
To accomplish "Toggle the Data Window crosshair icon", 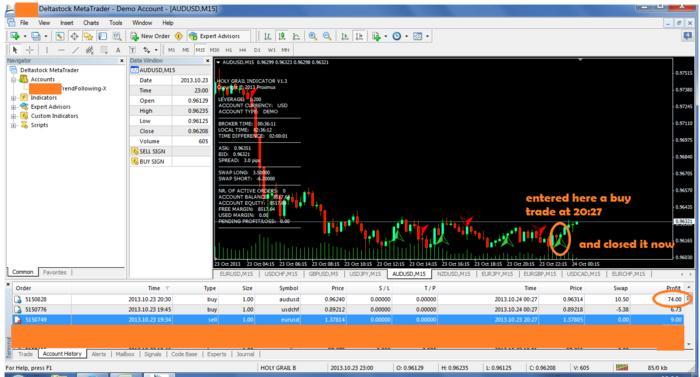I will coord(74,36).
